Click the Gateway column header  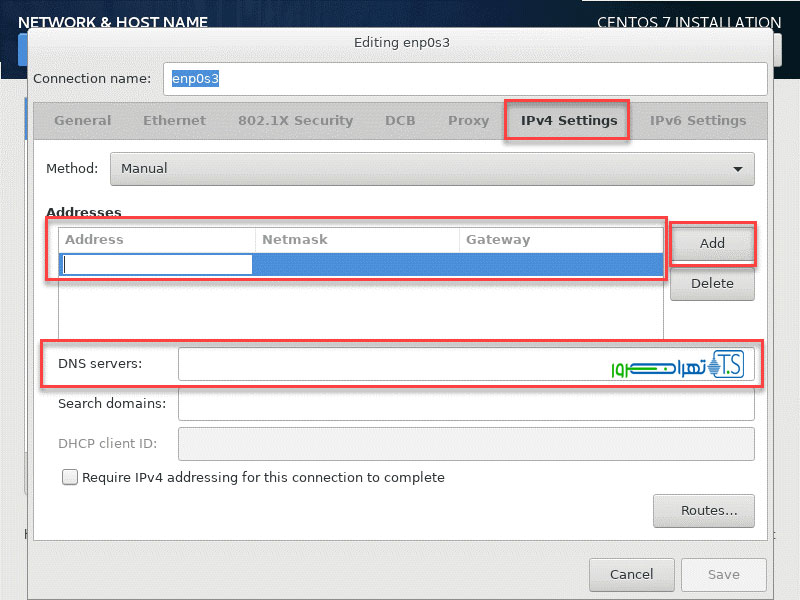coord(560,240)
